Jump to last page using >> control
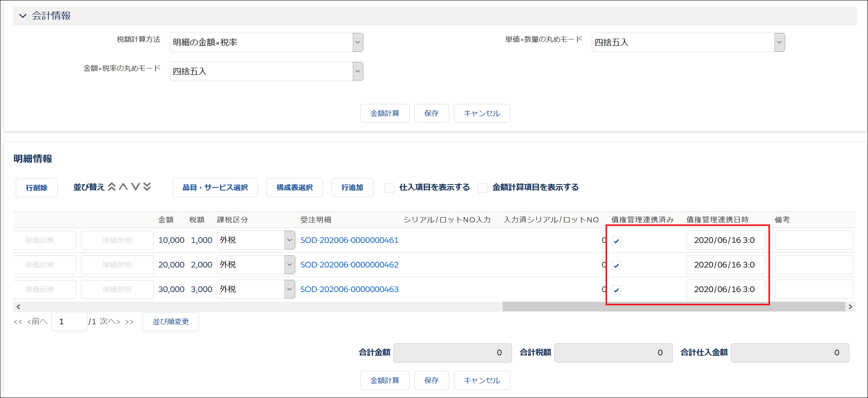Image resolution: width=868 pixels, height=398 pixels. tap(129, 321)
